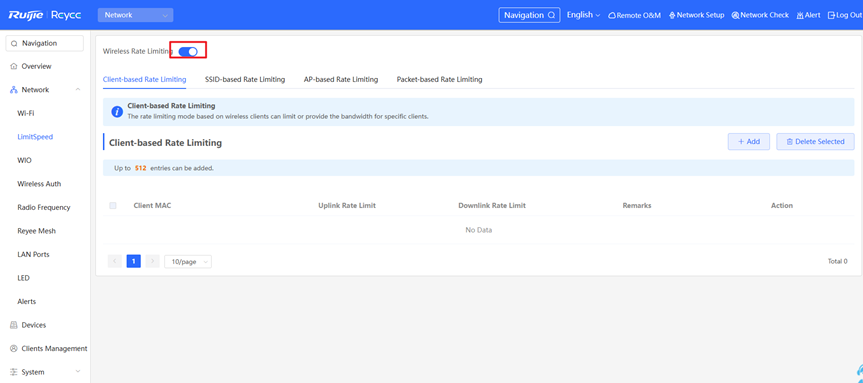Screen dimensions: 863x383
Task: Click the Network Setup icon in header
Action: coord(672,15)
